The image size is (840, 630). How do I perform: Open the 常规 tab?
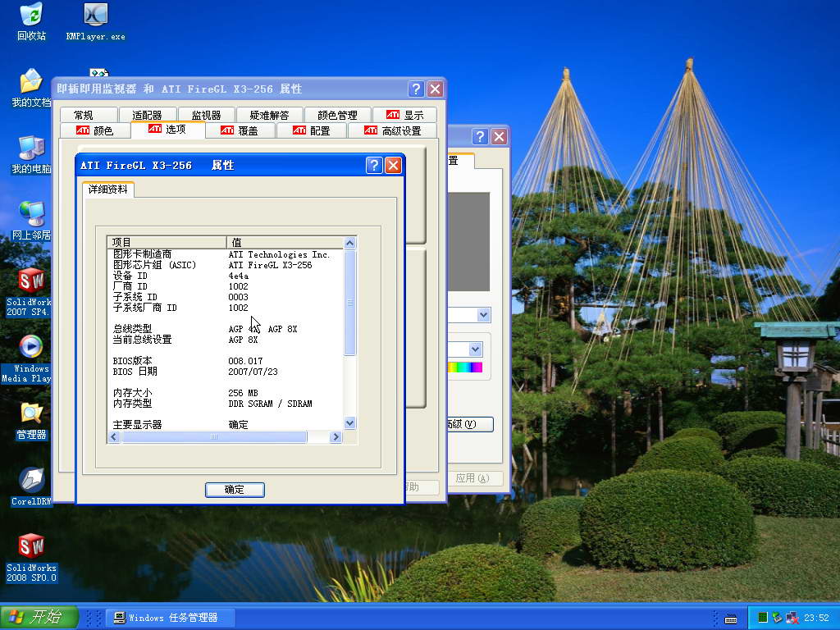coord(89,115)
